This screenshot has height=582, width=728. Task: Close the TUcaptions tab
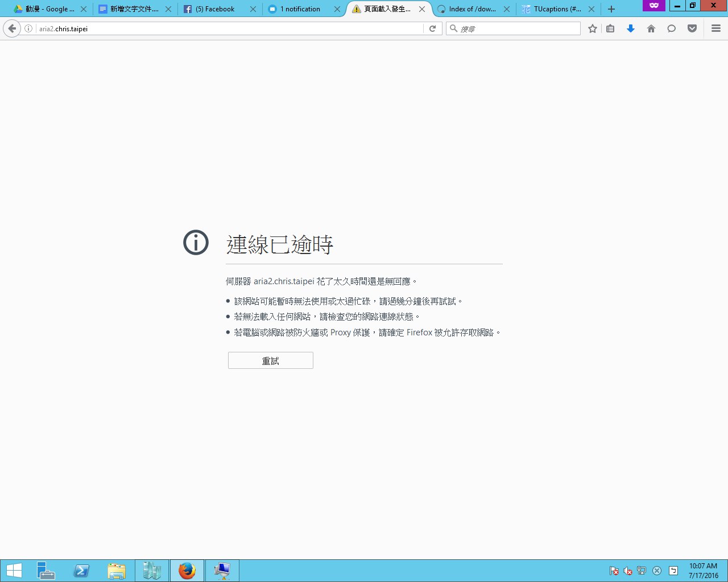click(x=591, y=9)
